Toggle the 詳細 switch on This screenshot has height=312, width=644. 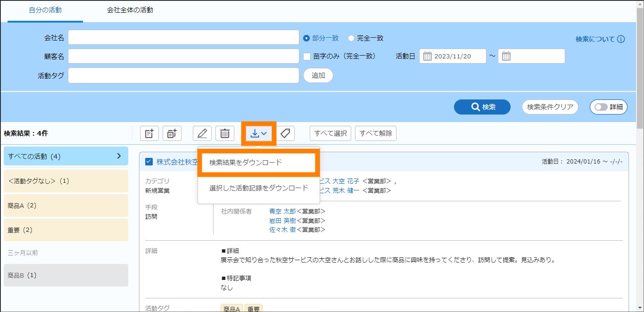(601, 107)
